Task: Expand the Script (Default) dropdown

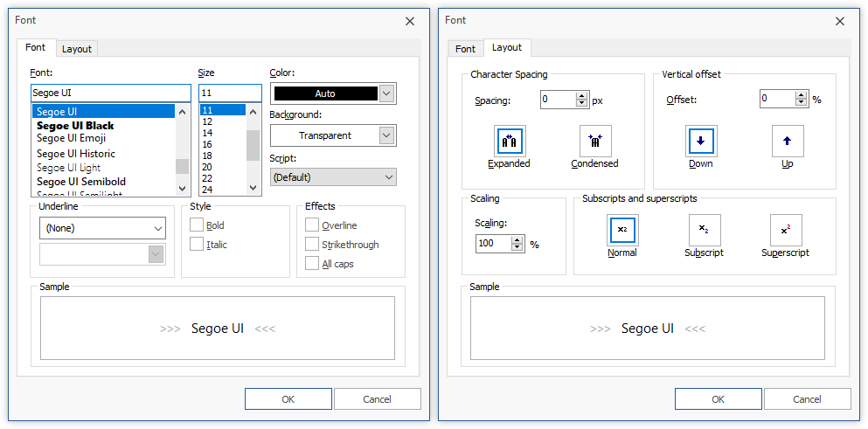Action: coord(333,177)
